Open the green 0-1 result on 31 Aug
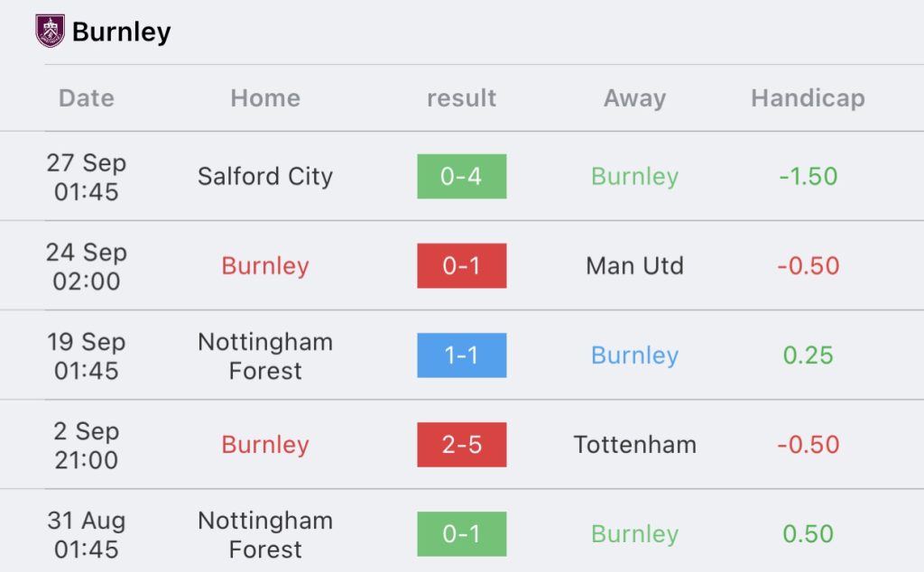The height and width of the screenshot is (572, 924). [461, 534]
